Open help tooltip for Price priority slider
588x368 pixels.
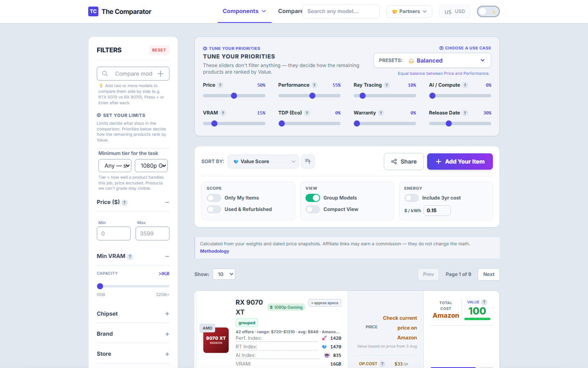(x=220, y=85)
